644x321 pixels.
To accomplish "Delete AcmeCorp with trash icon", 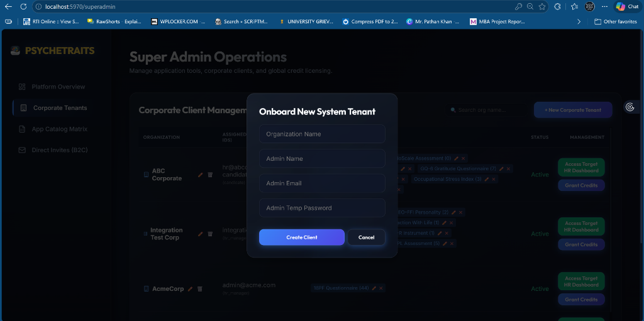I will 200,289.
